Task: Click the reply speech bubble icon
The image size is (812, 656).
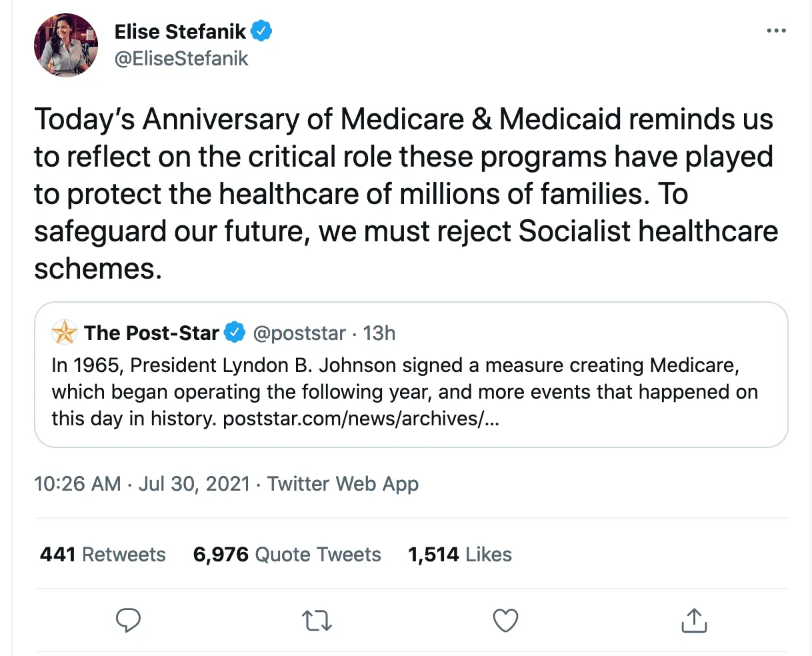Action: pos(128,621)
